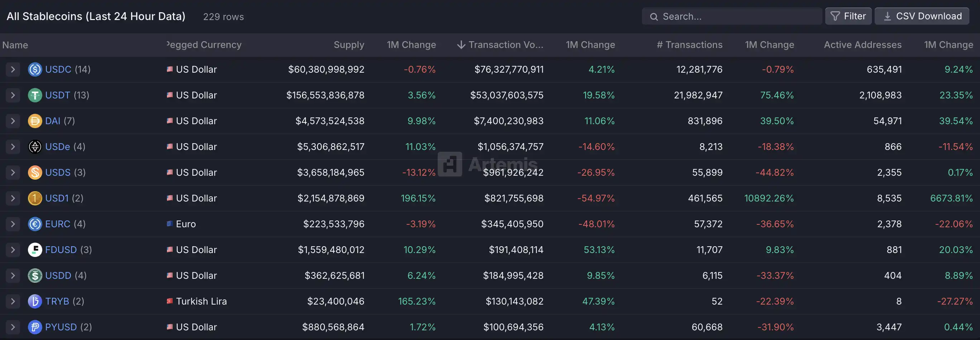Click the EURC euro logo icon
This screenshot has width=980, height=340.
pyautogui.click(x=35, y=224)
